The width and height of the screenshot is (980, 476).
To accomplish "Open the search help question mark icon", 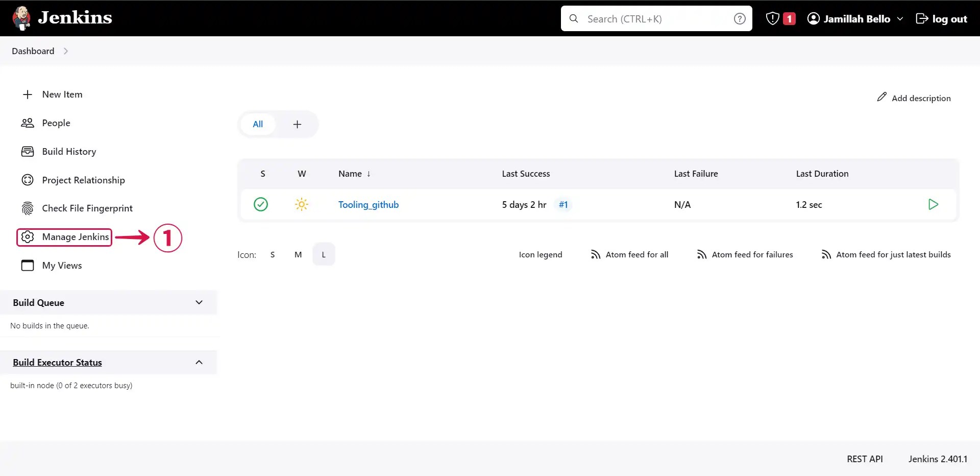I will [x=739, y=18].
